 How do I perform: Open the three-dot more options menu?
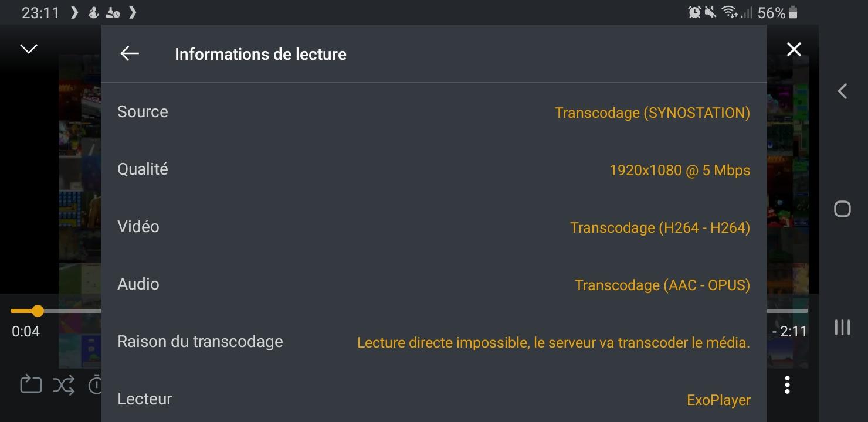(x=787, y=385)
